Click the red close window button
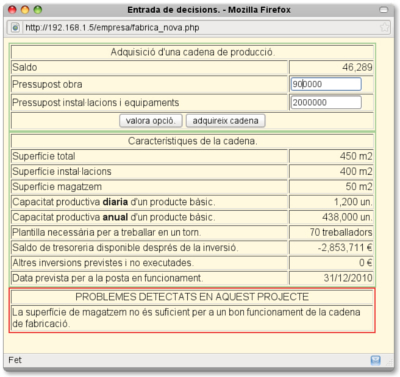This screenshot has width=400, height=377. click(x=12, y=10)
